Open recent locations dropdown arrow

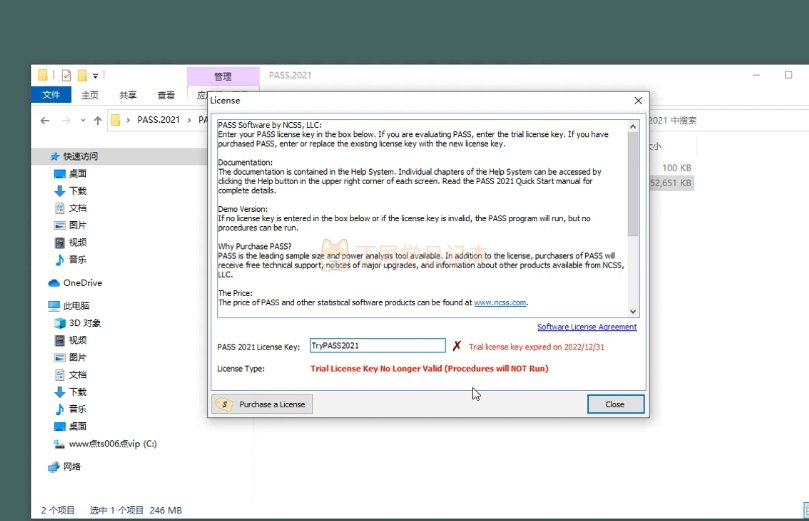83,120
